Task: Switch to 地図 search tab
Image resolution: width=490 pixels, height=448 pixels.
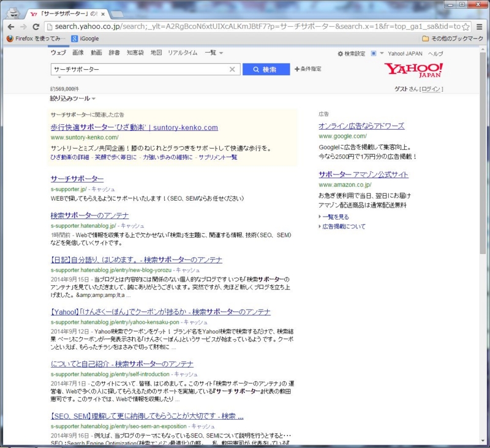Action: [156, 53]
